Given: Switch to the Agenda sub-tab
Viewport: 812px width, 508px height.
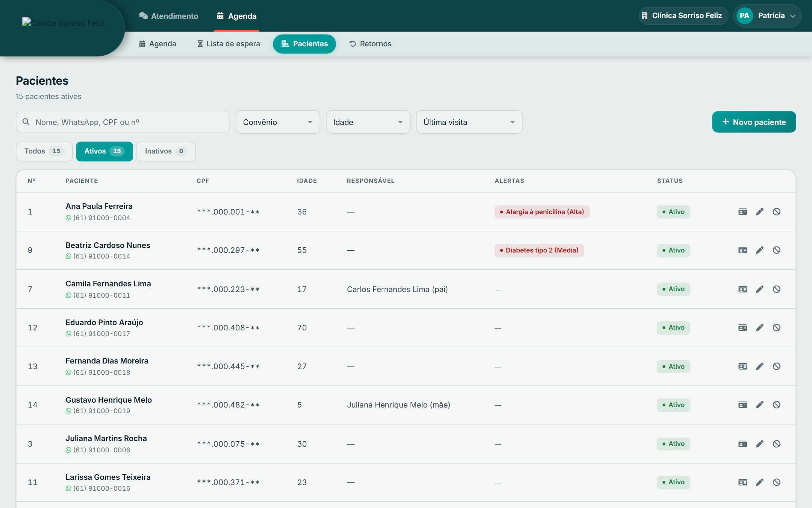Looking at the screenshot, I should (158, 44).
